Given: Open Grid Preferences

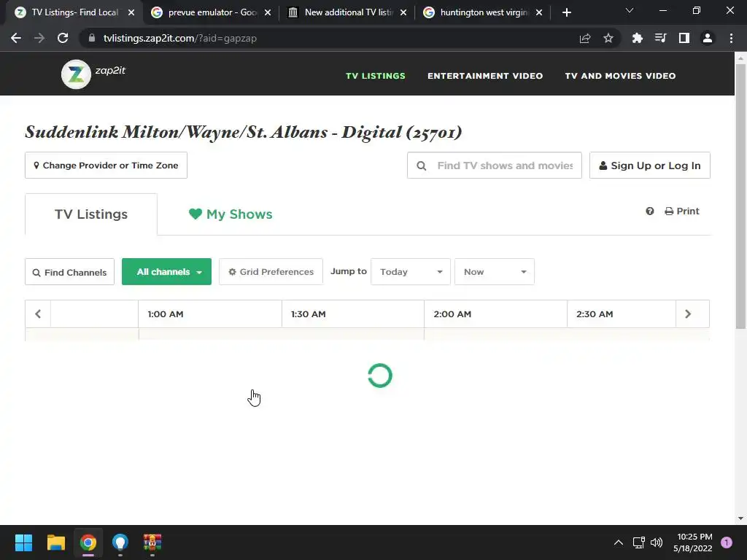Looking at the screenshot, I should coord(271,272).
